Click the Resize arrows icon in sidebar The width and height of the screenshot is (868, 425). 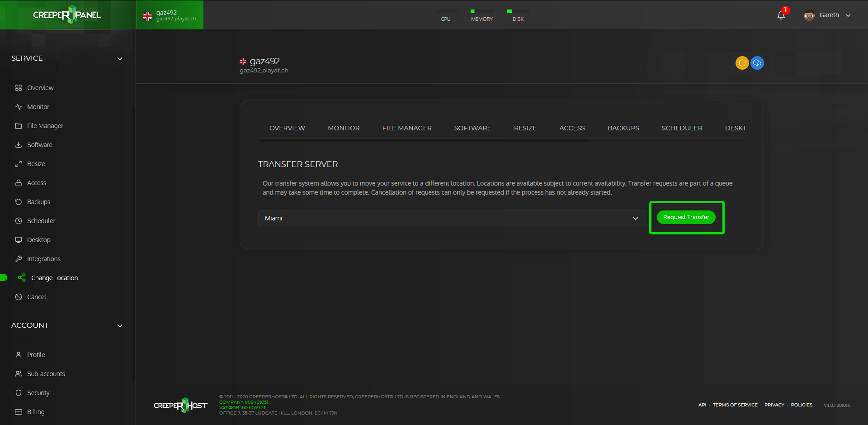[19, 164]
